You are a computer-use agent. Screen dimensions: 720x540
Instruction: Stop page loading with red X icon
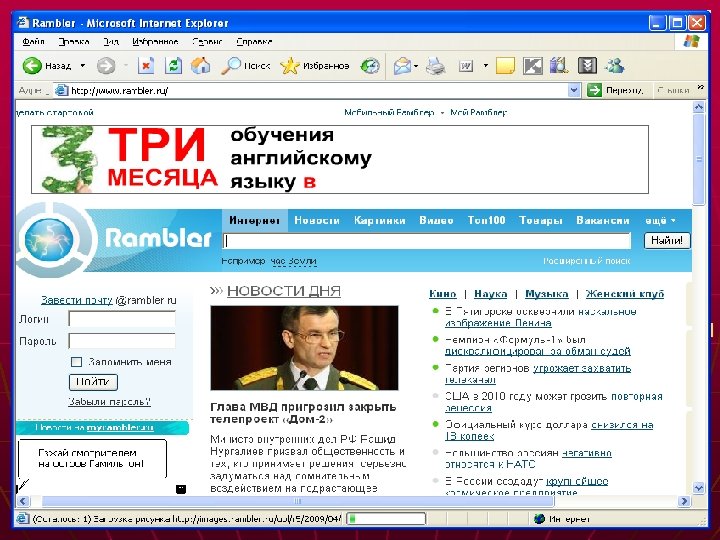click(x=146, y=66)
